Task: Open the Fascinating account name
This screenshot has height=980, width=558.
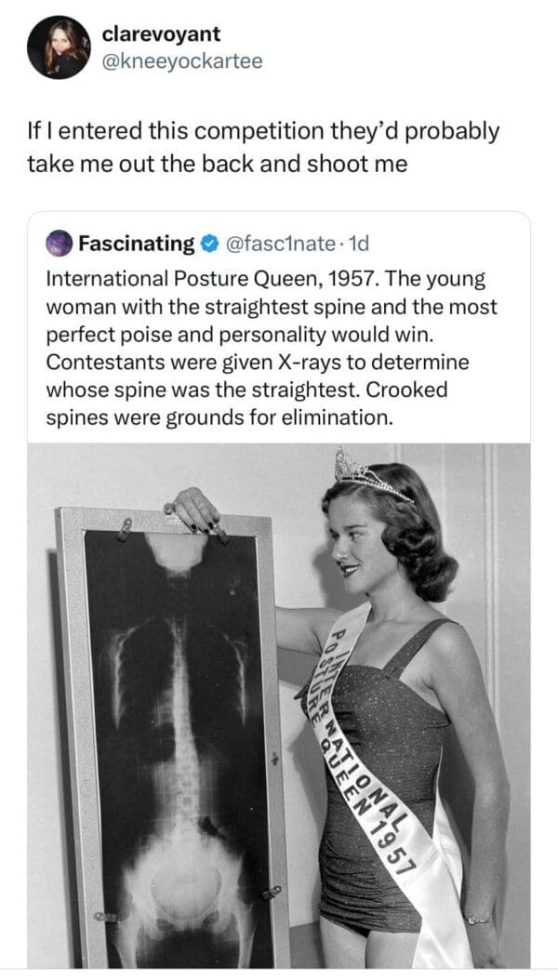Action: pyautogui.click(x=136, y=244)
